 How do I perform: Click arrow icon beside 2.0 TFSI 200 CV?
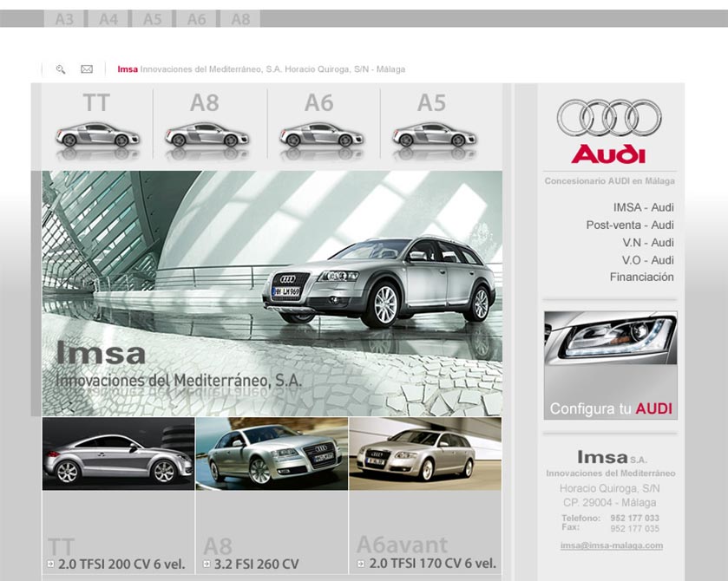tap(50, 564)
